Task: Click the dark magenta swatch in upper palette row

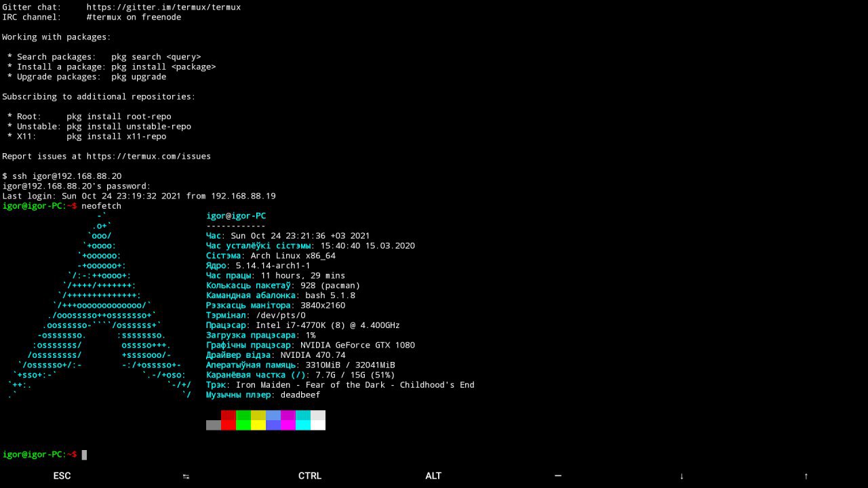Action: tap(288, 415)
